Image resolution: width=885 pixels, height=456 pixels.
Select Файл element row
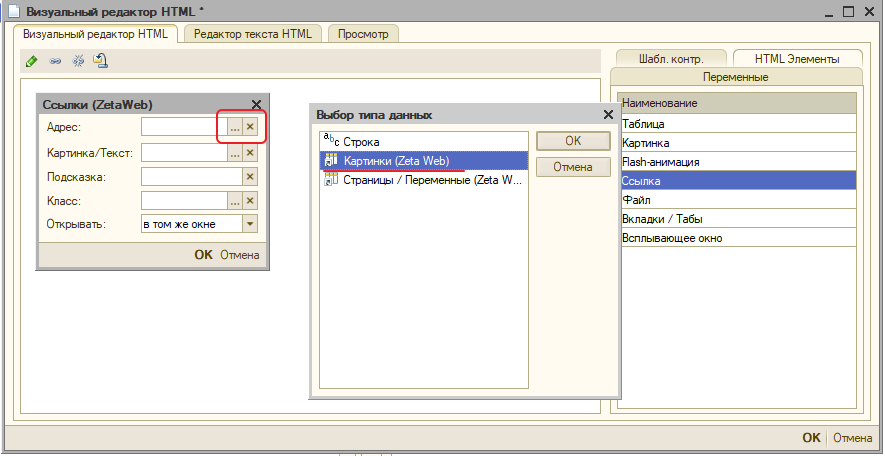coord(737,200)
